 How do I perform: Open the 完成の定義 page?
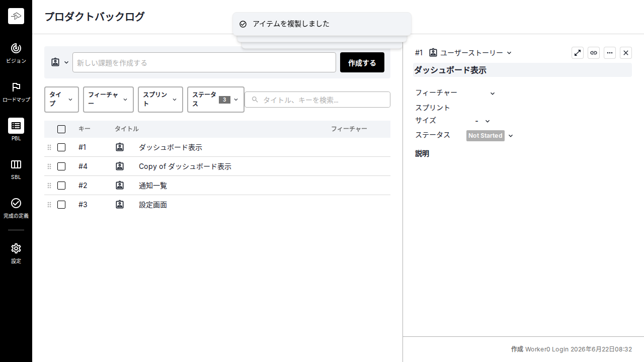pos(16,208)
